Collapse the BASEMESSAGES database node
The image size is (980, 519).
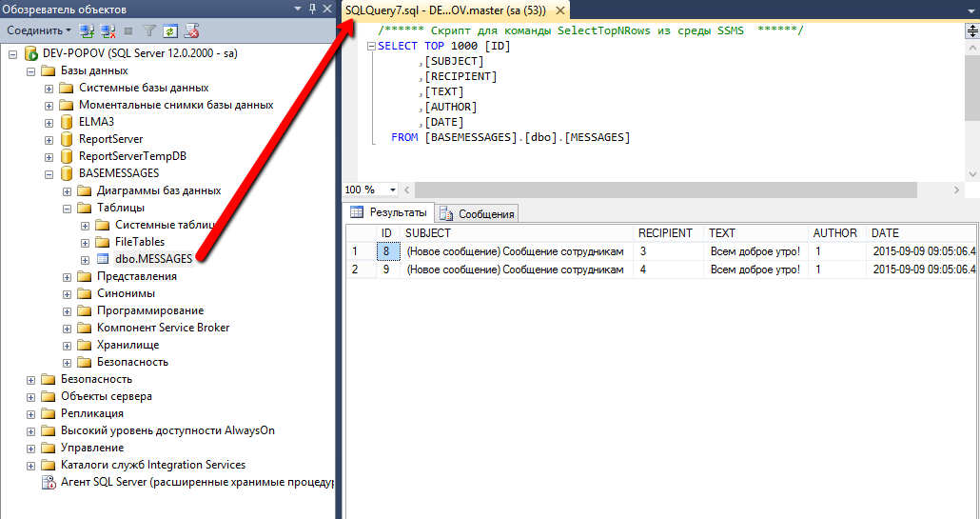click(49, 173)
